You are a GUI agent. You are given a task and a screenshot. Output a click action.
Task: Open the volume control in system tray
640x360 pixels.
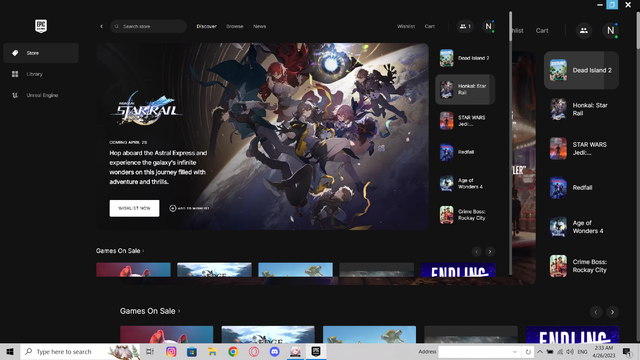570,352
